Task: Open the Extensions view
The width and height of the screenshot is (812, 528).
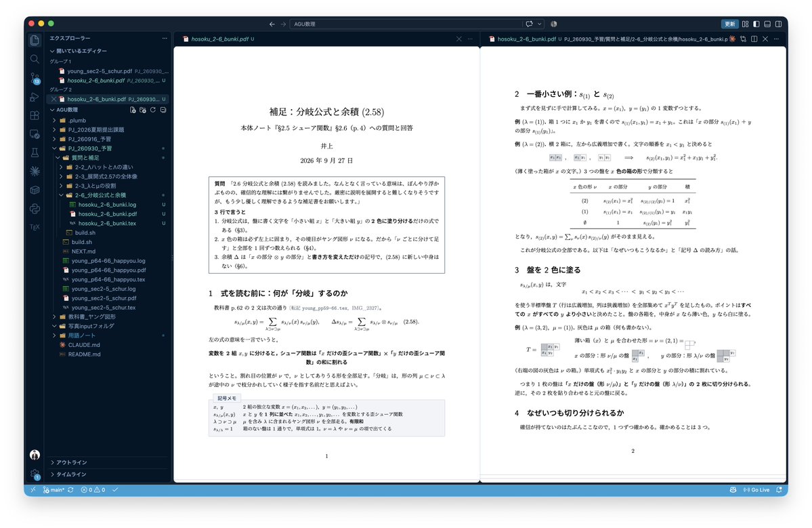Action: tap(35, 115)
